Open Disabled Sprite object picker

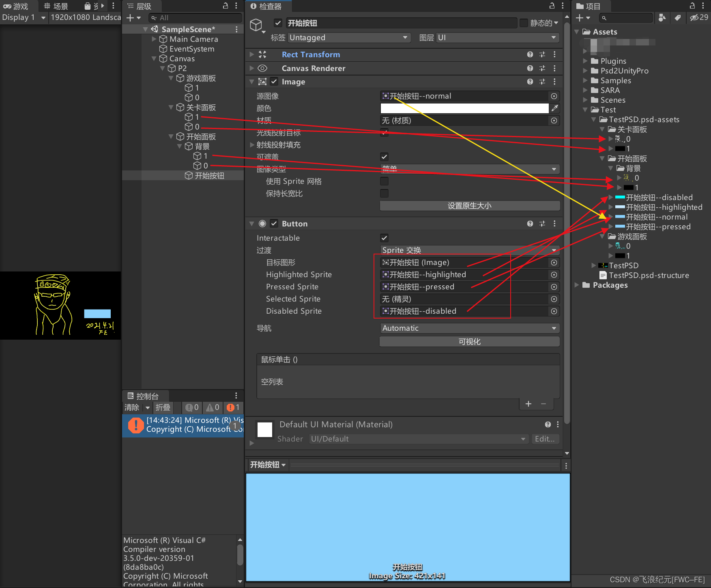(x=554, y=311)
